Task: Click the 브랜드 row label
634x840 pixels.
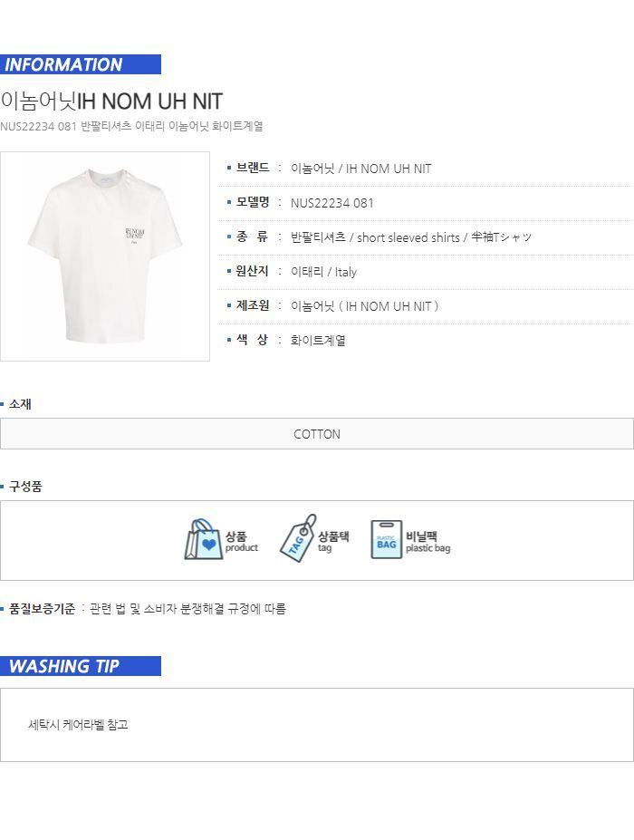Action: click(253, 169)
